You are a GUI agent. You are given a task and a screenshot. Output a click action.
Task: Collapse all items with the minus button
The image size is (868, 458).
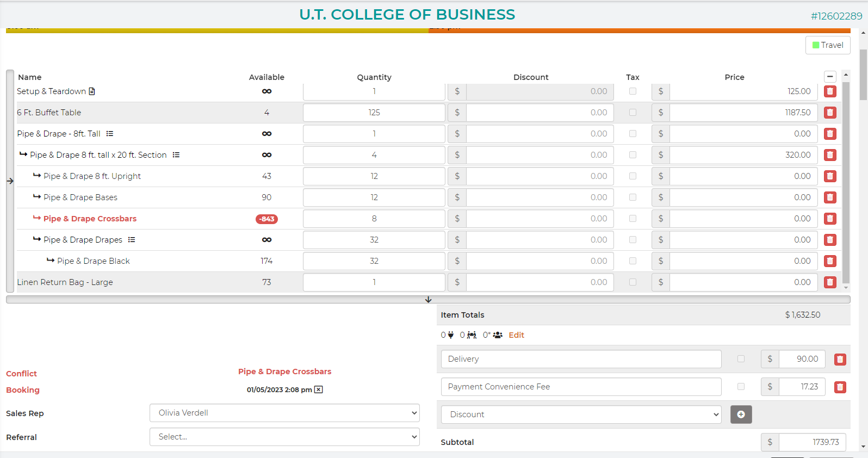[830, 77]
